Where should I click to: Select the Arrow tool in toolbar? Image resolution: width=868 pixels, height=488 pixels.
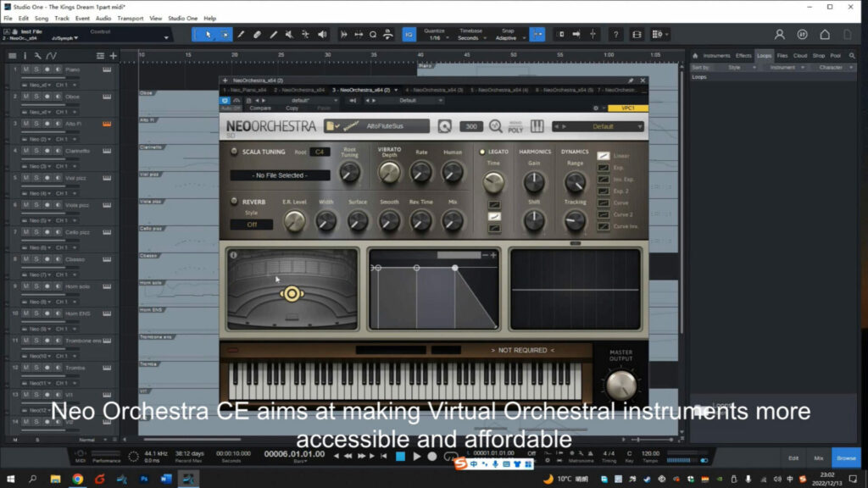point(209,34)
